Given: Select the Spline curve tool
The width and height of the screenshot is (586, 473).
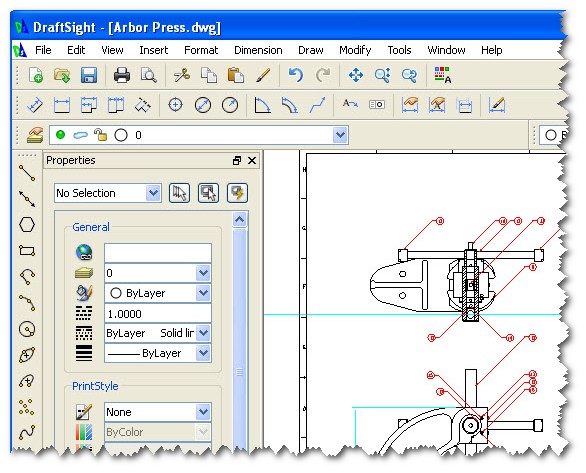Looking at the screenshot, I should click(x=27, y=433).
